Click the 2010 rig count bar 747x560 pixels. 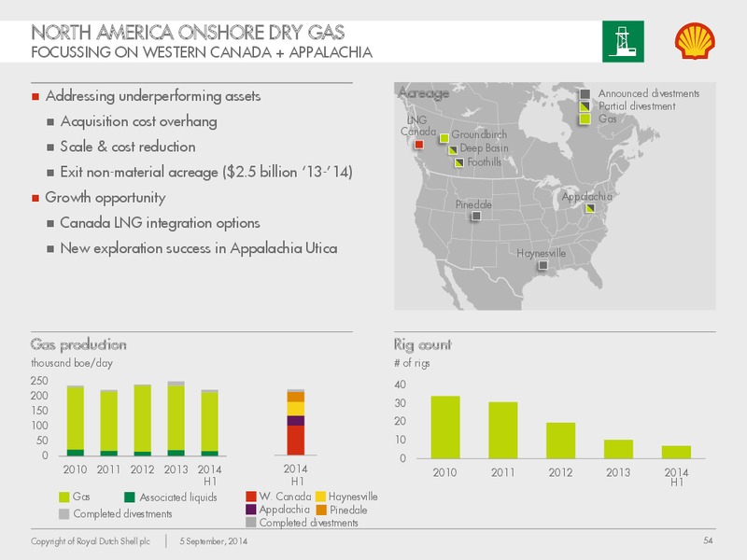(445, 427)
